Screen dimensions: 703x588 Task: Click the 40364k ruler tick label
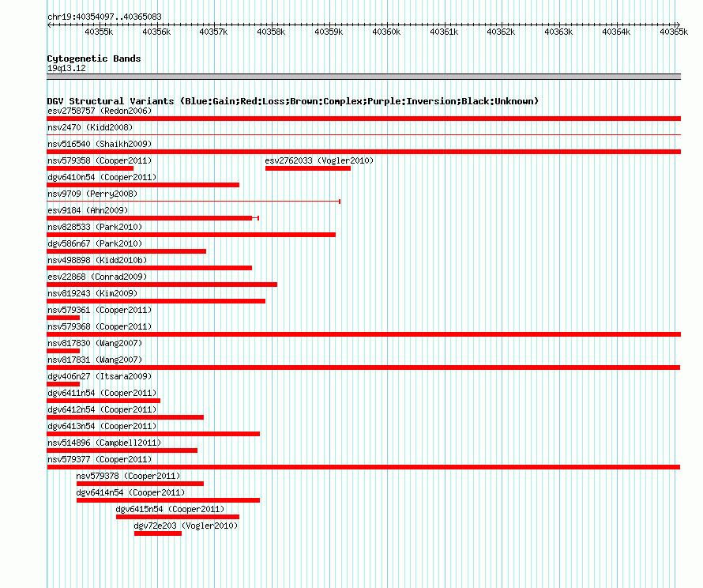pyautogui.click(x=616, y=32)
